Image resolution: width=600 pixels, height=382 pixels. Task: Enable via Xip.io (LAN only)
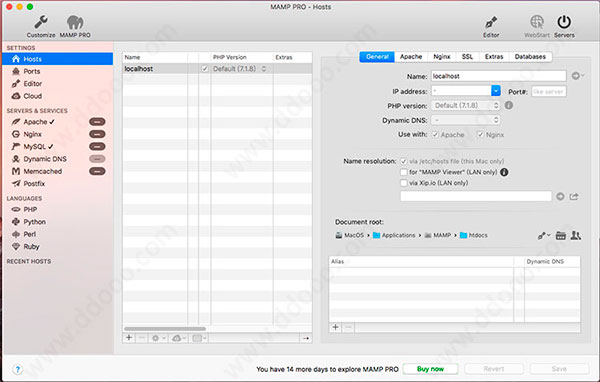point(403,183)
